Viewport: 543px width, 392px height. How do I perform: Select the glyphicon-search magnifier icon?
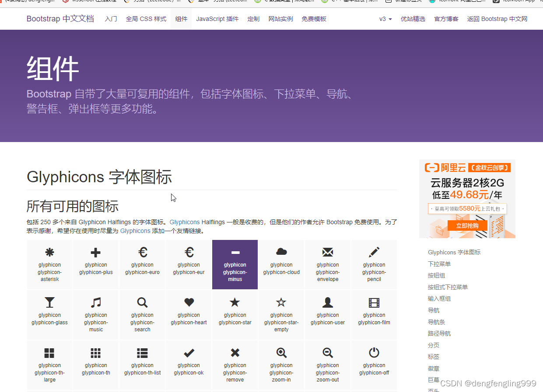pyautogui.click(x=143, y=302)
